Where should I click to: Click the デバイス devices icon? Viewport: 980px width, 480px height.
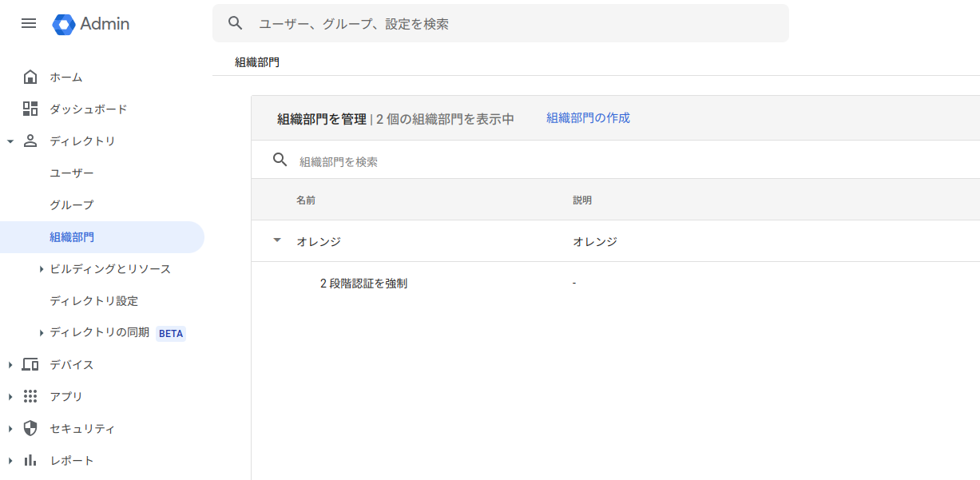[x=30, y=365]
